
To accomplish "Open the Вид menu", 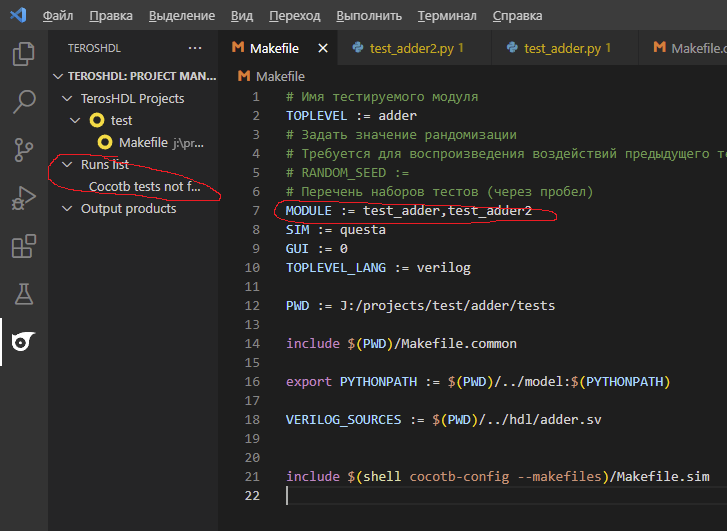I will [x=242, y=16].
